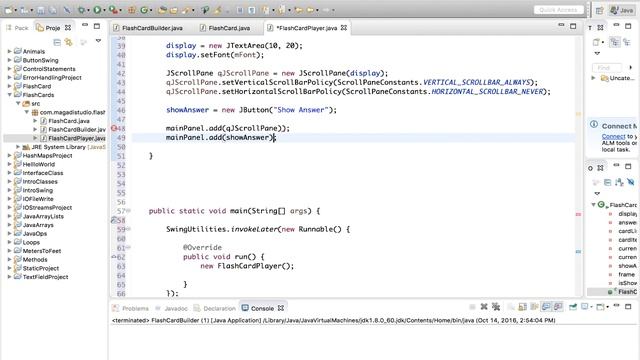Toggle Show Console When Standard Error Changes
This screenshot has width=640, height=360.
pos(558,307)
